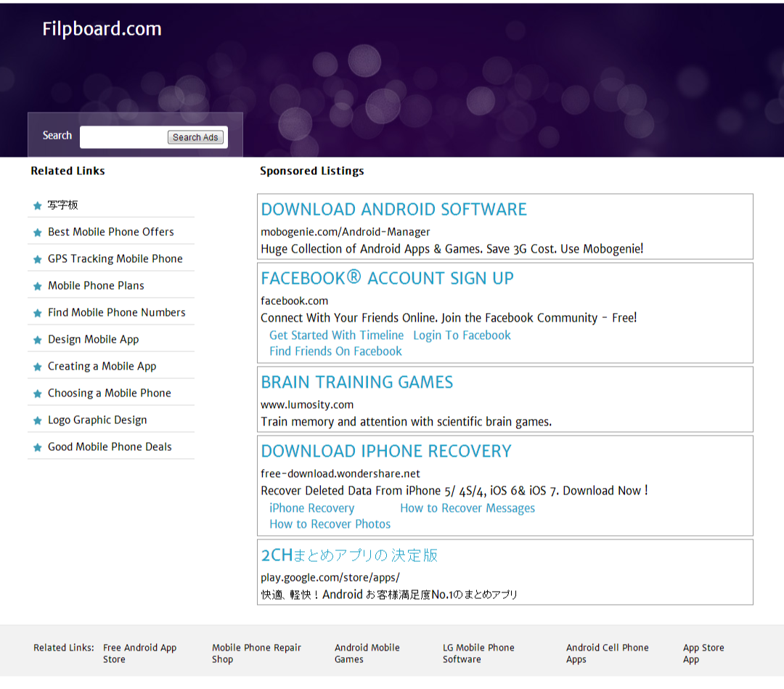Open Find Mobile Phone Numbers link
This screenshot has width=784, height=689.
click(116, 312)
